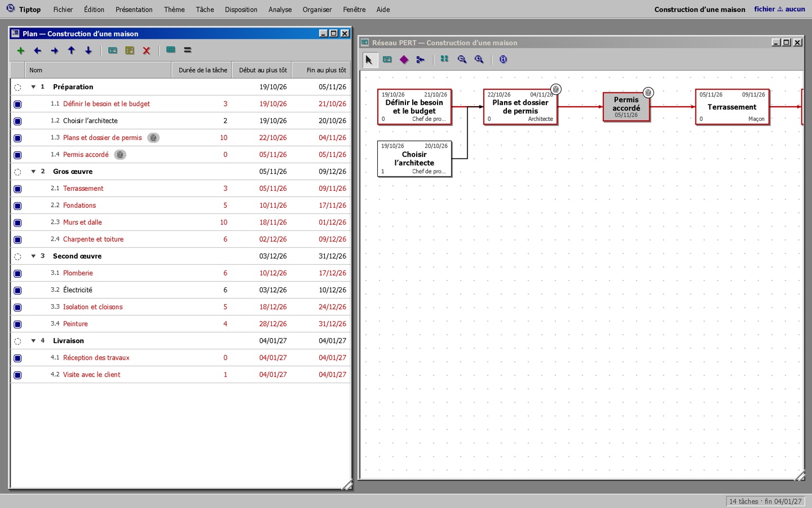Click the Fin au plus tôt column header
The image size is (812, 508).
(x=321, y=70)
